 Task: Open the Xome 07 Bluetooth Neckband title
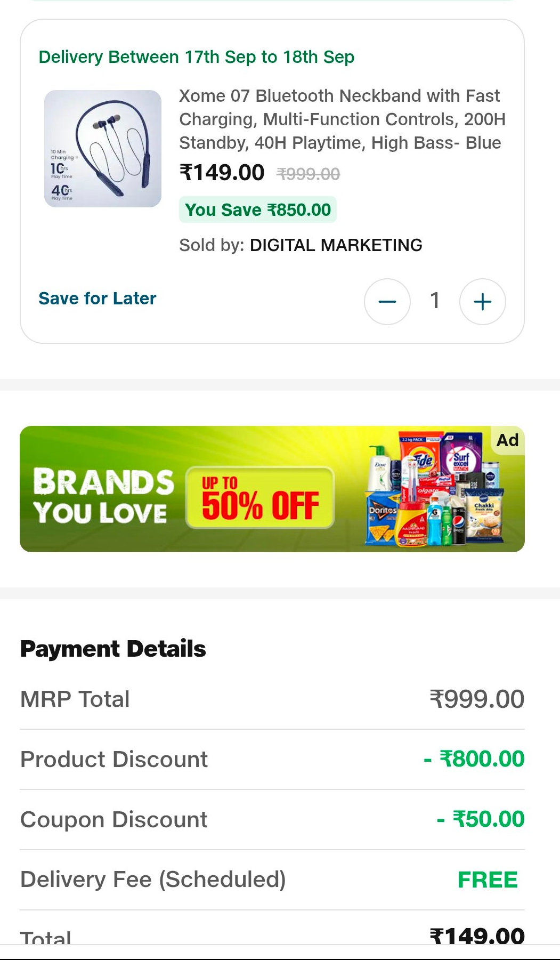coord(342,119)
